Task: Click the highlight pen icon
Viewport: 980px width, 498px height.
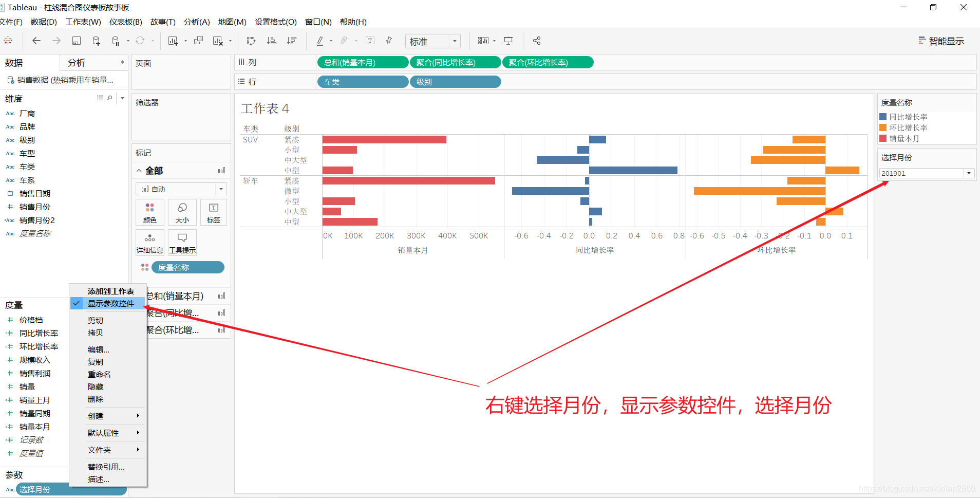Action: click(320, 41)
